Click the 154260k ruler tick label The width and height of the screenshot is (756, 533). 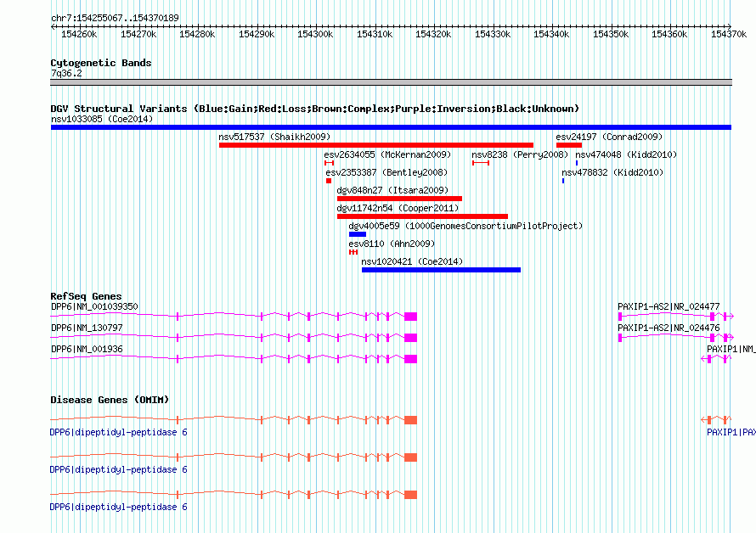point(79,34)
